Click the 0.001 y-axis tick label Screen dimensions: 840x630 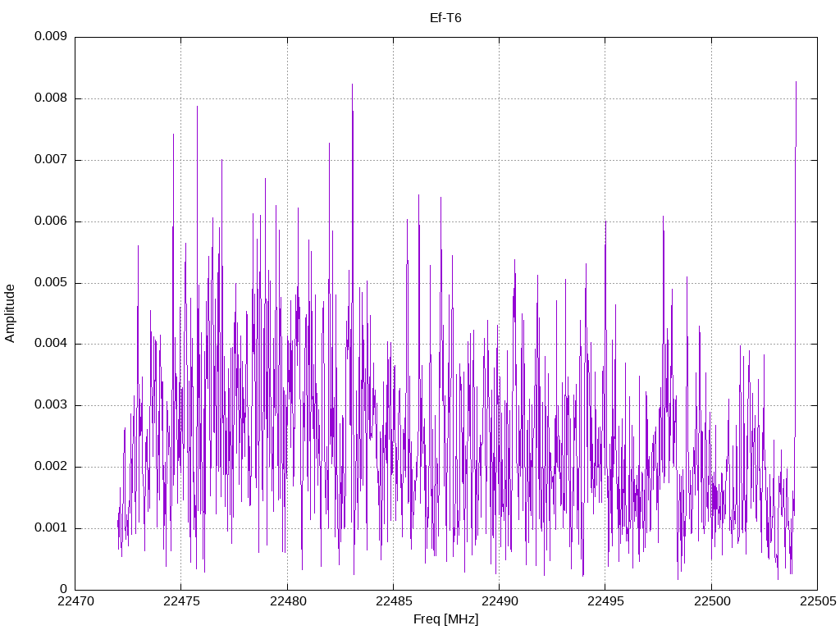(x=51, y=528)
